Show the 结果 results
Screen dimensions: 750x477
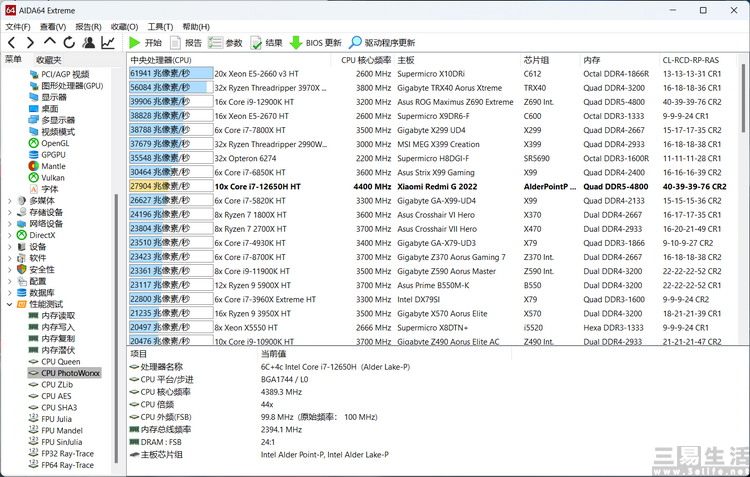click(x=266, y=43)
